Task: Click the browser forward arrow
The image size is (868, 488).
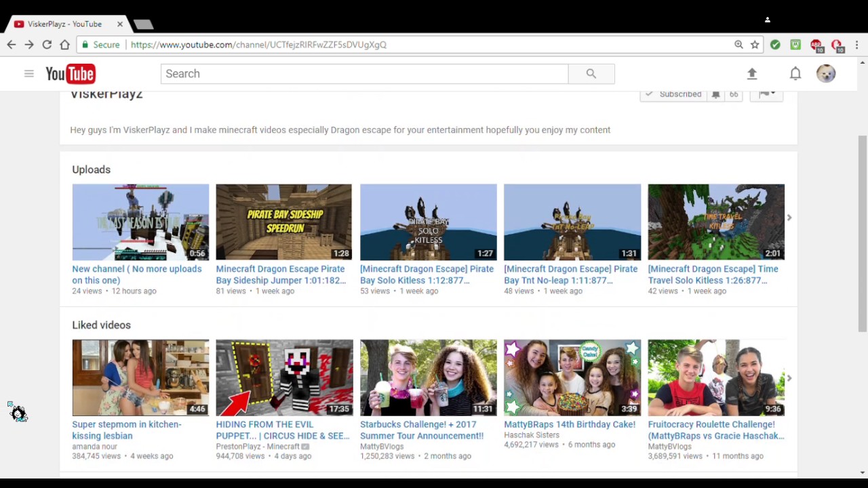Action: pyautogui.click(x=29, y=45)
